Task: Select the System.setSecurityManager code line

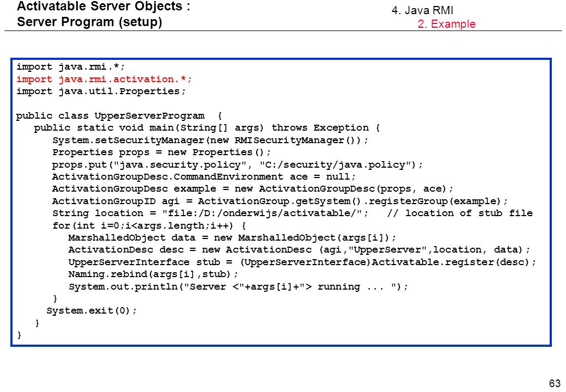Action: click(210, 140)
